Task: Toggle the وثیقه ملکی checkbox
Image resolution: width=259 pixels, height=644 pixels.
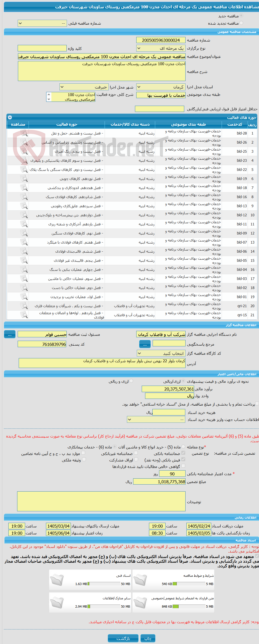Action: (84, 459)
